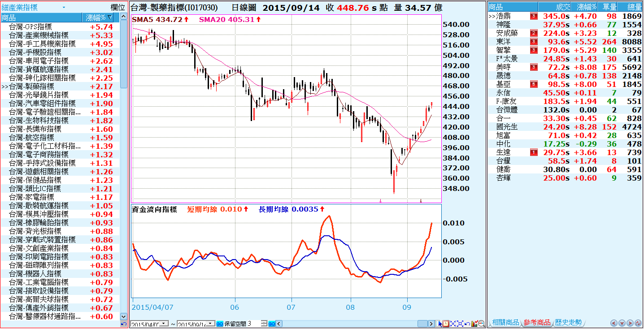Click the red badge icon next to 浩鼎

click(534, 16)
